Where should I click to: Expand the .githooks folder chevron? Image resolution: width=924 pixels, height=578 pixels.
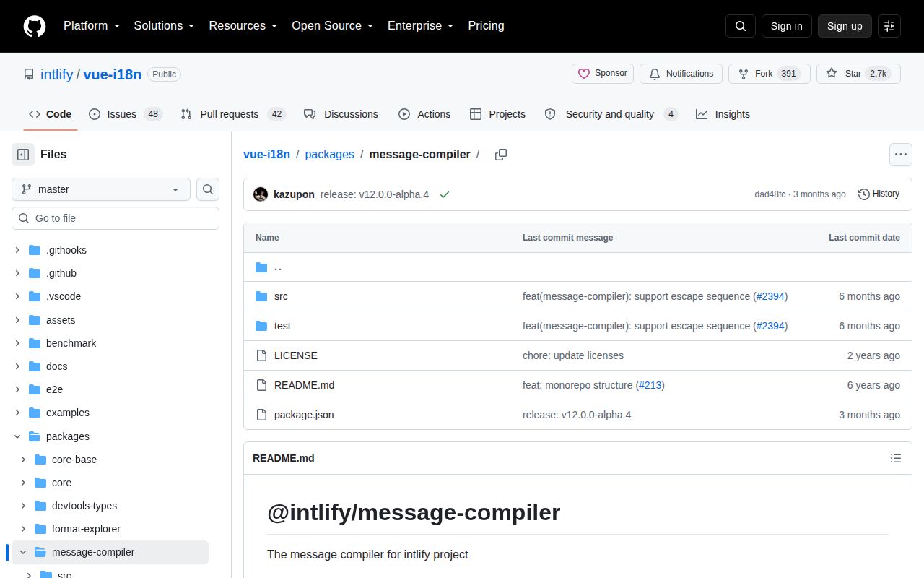tap(17, 250)
